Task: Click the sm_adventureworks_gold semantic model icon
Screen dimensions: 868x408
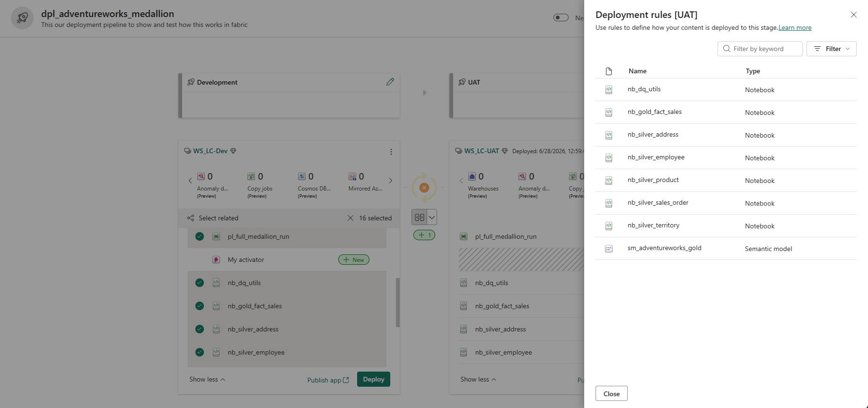Action: [x=609, y=249]
